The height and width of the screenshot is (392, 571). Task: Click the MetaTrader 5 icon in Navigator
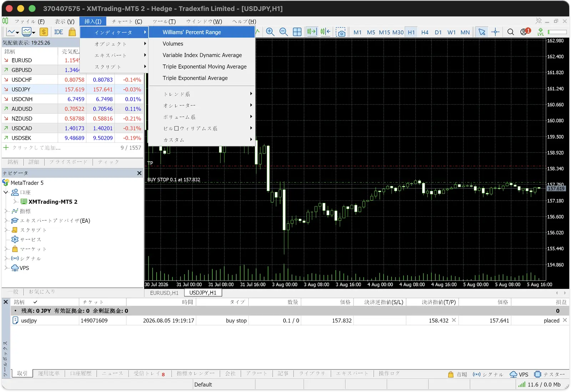click(x=6, y=183)
